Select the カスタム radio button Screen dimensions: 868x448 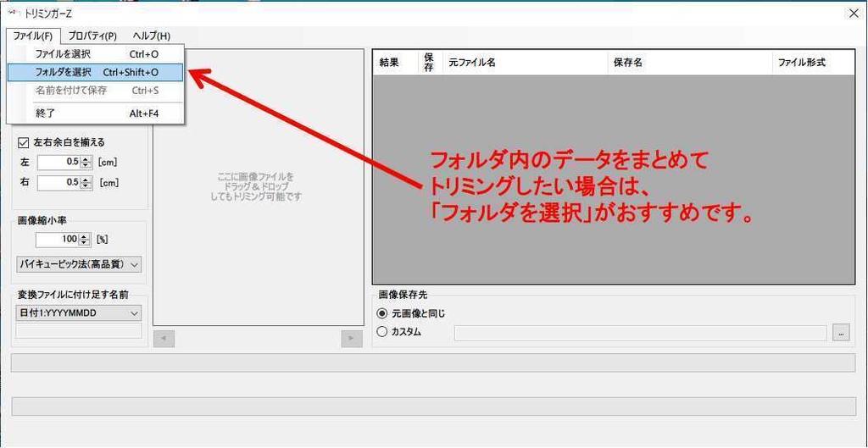coord(382,333)
